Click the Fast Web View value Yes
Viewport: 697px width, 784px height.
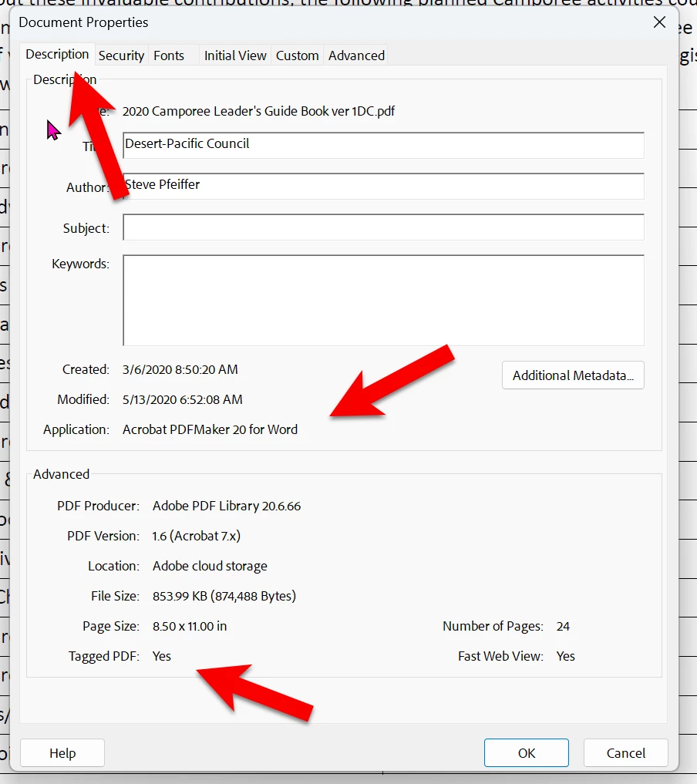coord(565,656)
